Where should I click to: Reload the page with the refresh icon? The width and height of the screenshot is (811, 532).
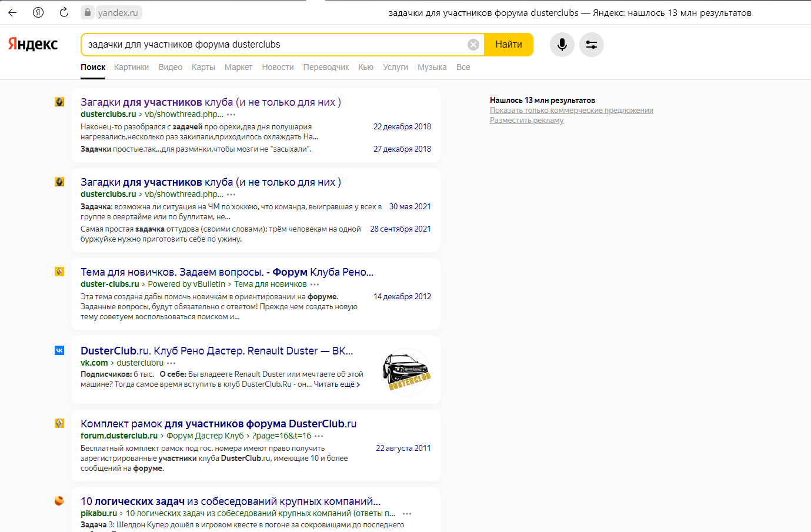click(x=64, y=12)
